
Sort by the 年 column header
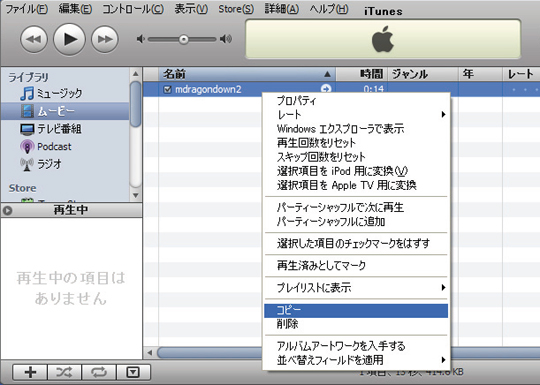coord(480,74)
